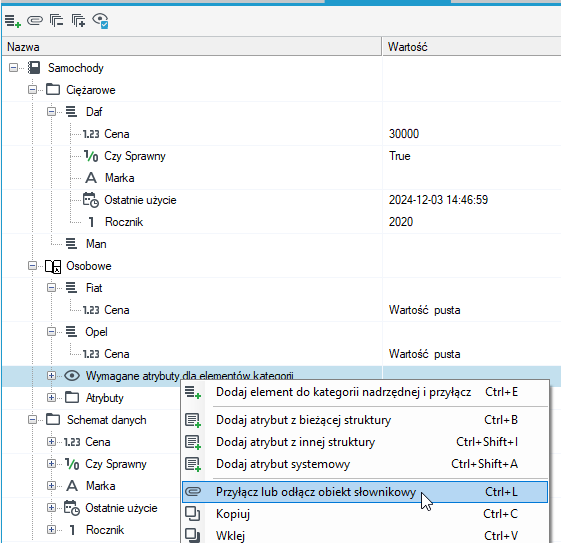Choose Dodaj atrybut systemowy
This screenshot has width=561, height=543.
(365, 464)
